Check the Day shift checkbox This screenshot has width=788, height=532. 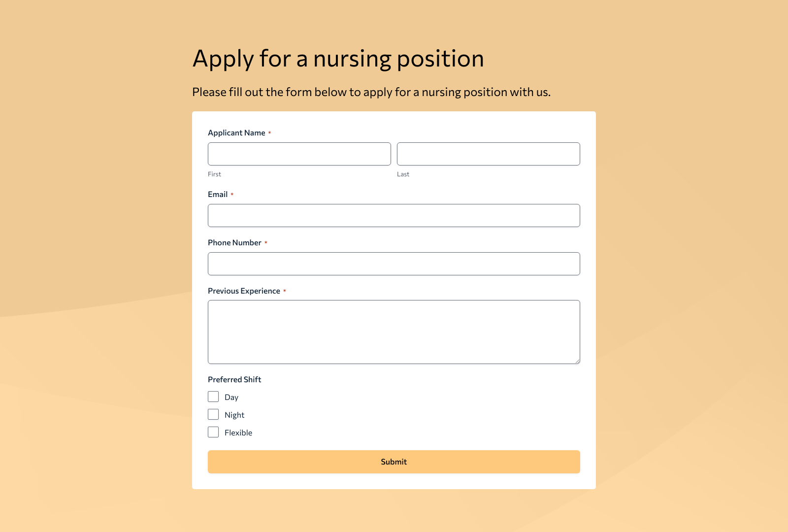tap(213, 397)
